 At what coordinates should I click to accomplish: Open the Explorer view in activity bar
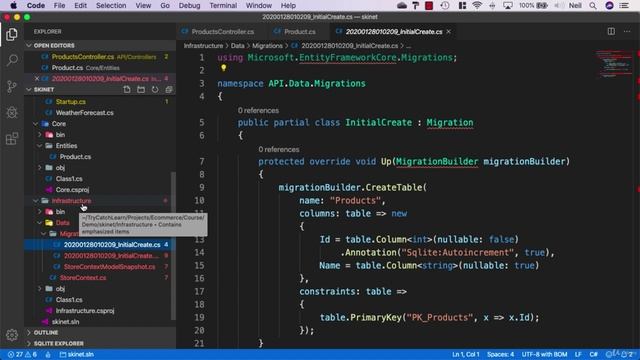[x=12, y=35]
